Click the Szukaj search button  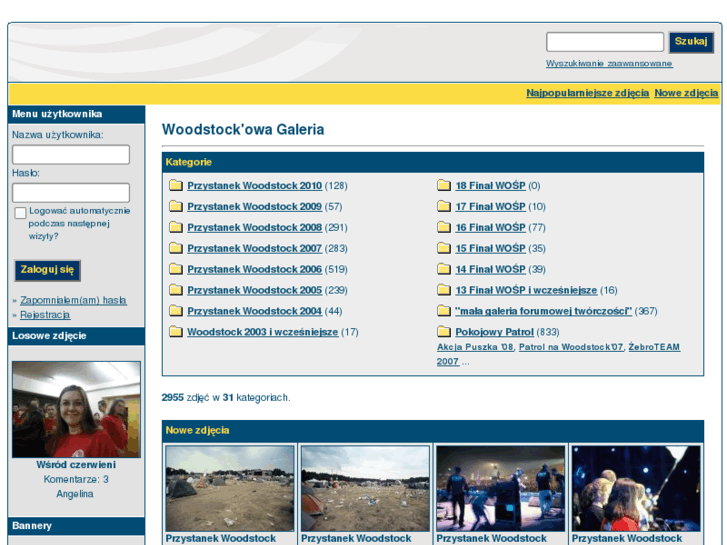(x=691, y=42)
